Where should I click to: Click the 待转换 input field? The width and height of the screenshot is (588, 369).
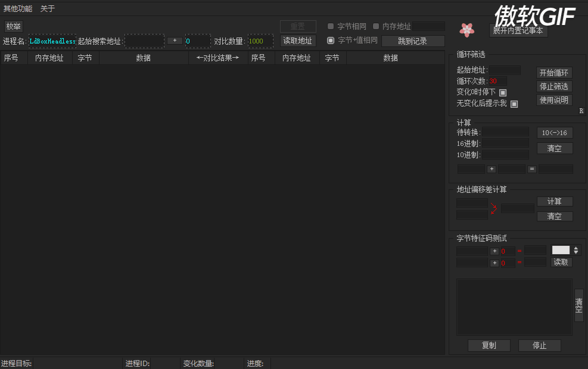[x=506, y=132]
